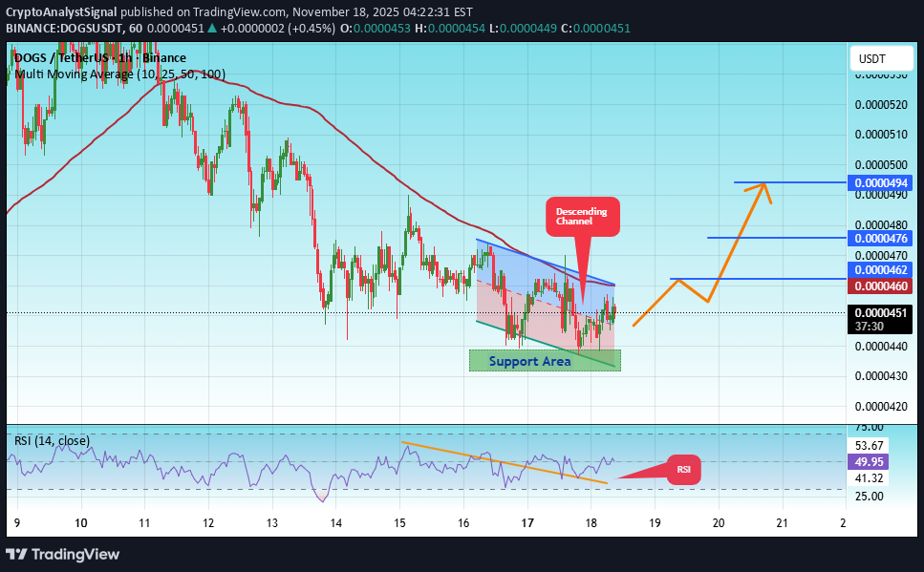Click the 0.0000476 blue price target label
Viewport: 924px width, 572px height.
(x=882, y=238)
